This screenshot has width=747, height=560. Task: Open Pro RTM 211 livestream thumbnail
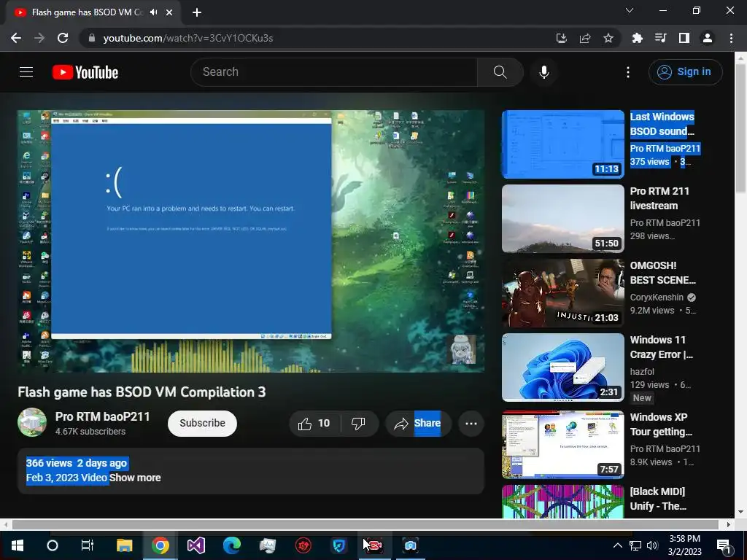pos(562,219)
